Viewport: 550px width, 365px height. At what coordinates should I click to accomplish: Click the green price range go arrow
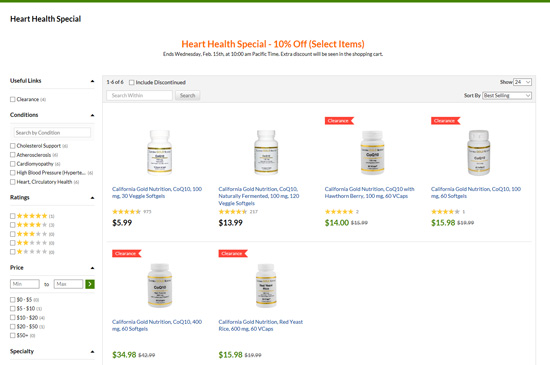pyautogui.click(x=90, y=284)
